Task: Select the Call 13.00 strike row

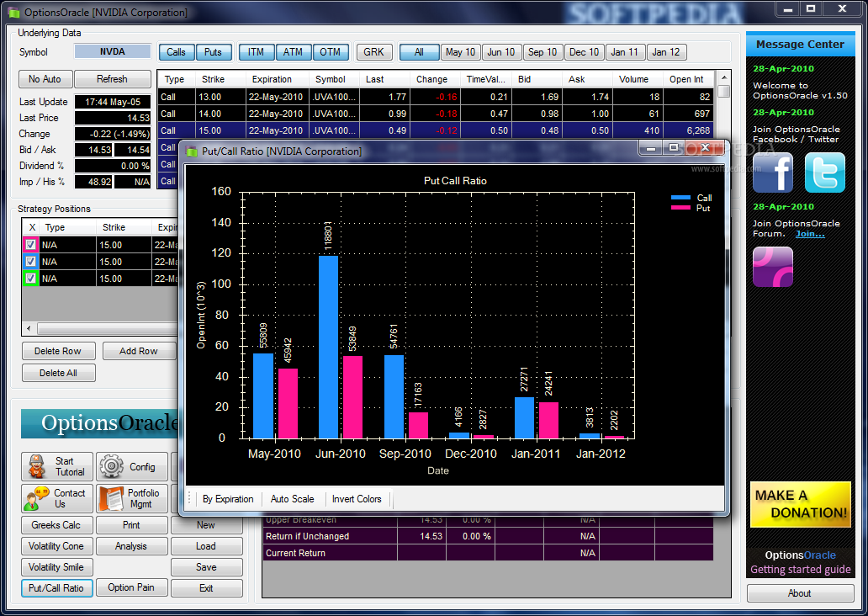Action: point(436,97)
